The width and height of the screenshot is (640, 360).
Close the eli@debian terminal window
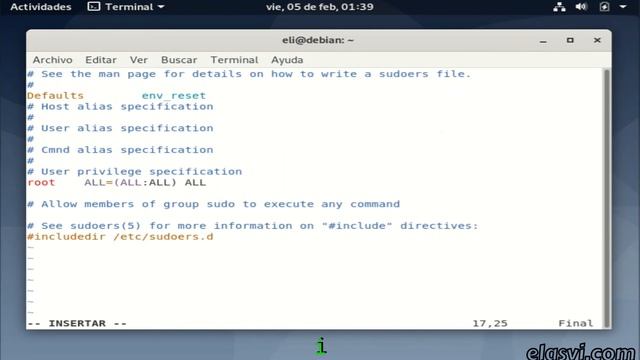click(x=597, y=40)
